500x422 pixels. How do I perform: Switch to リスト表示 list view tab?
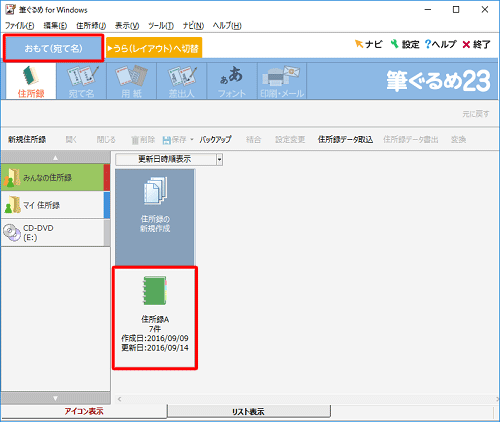[248, 412]
